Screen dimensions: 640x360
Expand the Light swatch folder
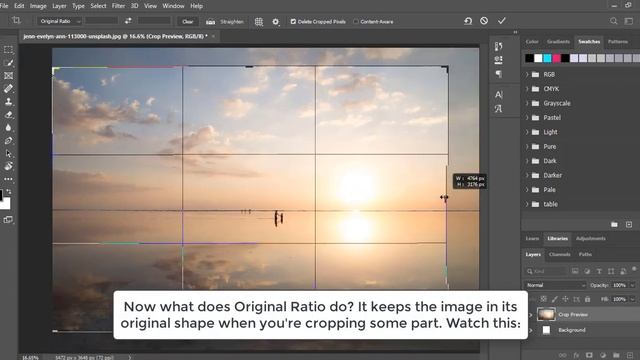pos(527,132)
